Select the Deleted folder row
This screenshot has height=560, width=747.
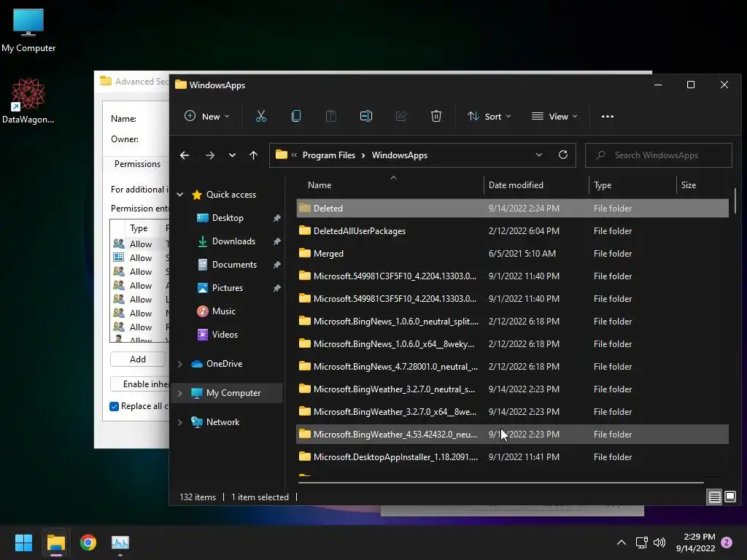(512, 208)
